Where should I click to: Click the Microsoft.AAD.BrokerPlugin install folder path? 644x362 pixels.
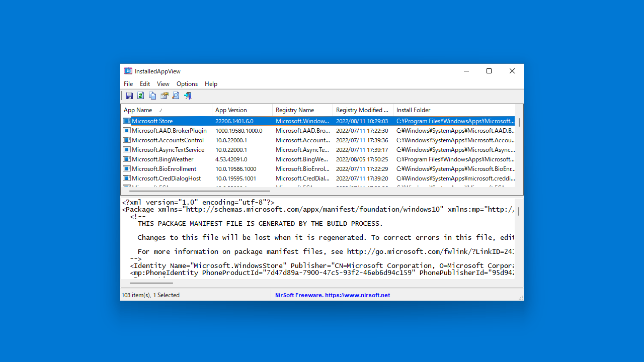[455, 131]
